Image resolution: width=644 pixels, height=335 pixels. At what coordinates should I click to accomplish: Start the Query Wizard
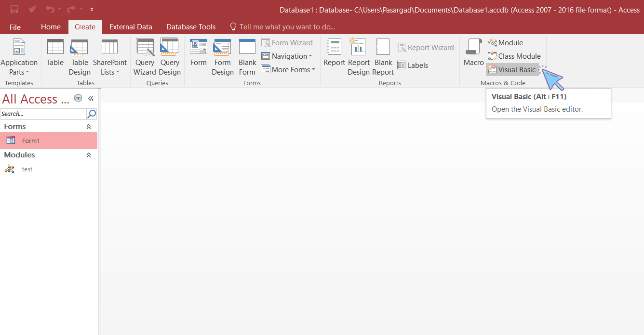click(145, 54)
